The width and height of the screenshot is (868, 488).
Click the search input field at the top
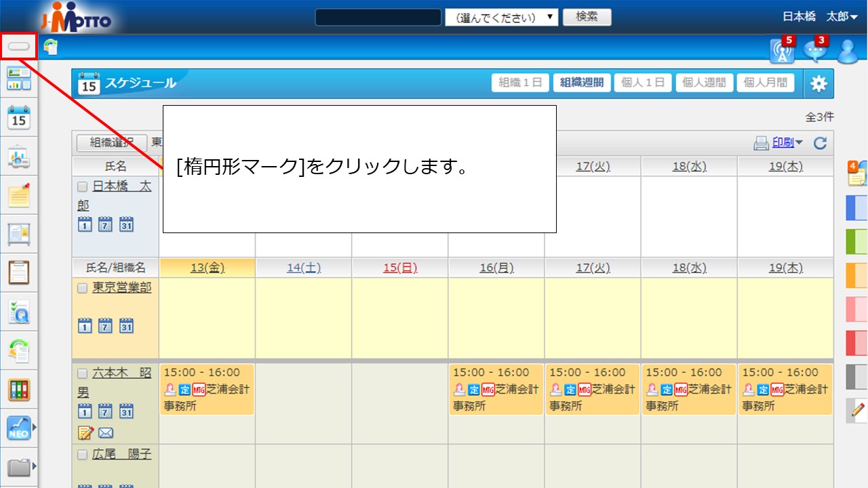tap(377, 17)
